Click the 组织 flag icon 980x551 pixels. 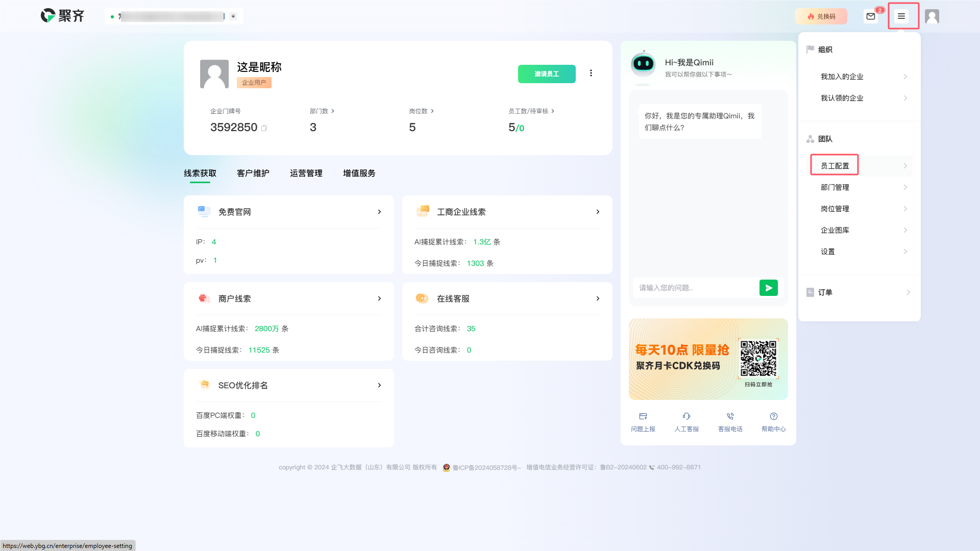click(810, 49)
